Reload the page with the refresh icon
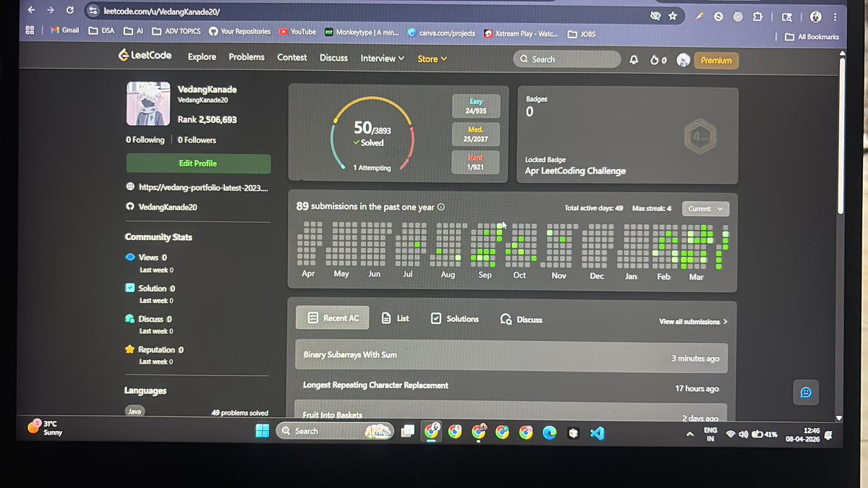 click(69, 11)
